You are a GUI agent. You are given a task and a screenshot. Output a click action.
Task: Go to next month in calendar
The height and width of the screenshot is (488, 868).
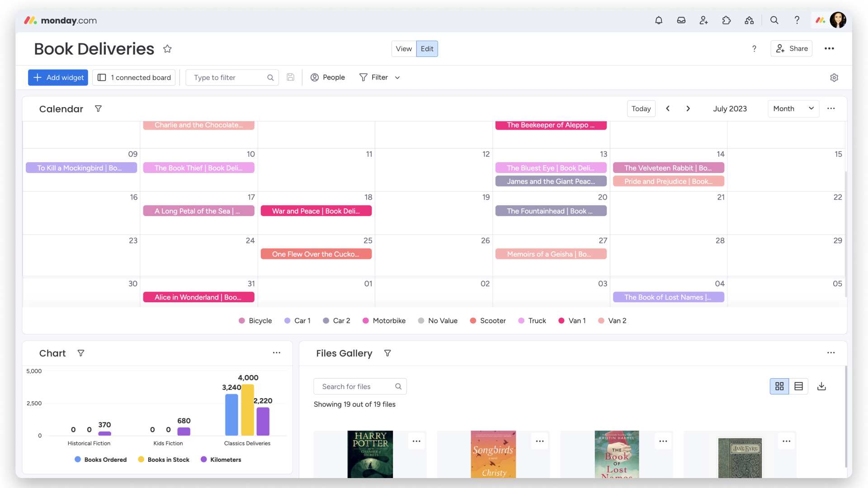[x=688, y=109]
